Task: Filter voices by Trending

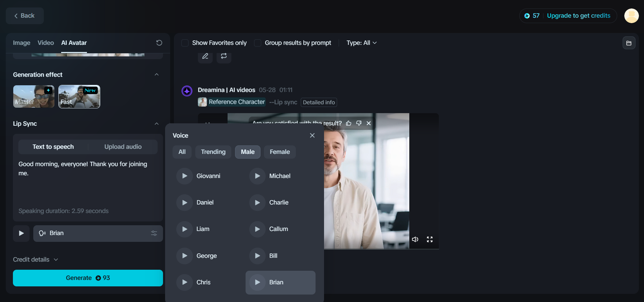Action: (213, 152)
